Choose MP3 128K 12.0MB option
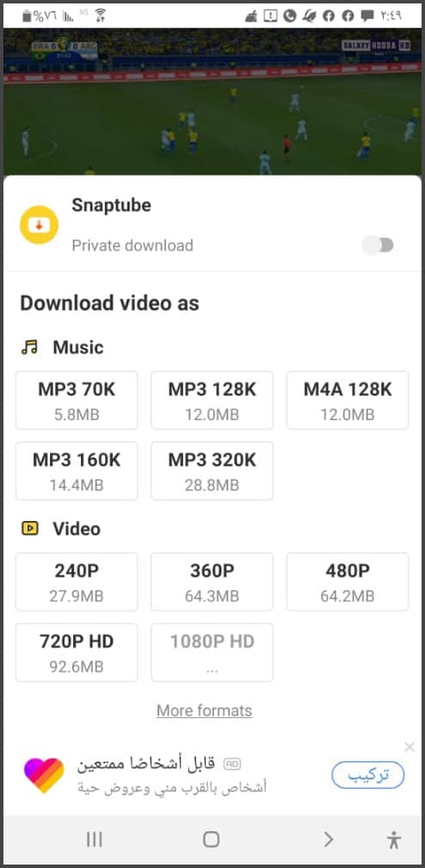 point(212,400)
